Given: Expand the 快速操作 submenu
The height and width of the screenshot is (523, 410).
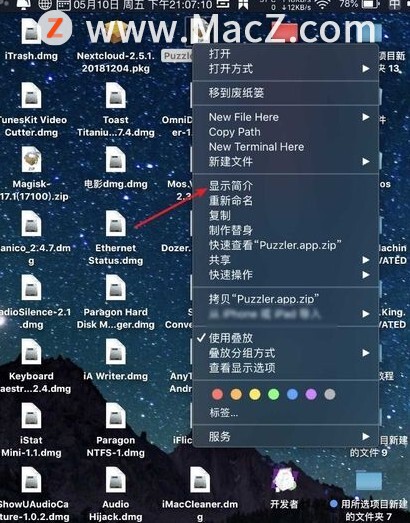Looking at the screenshot, I should pyautogui.click(x=286, y=275).
